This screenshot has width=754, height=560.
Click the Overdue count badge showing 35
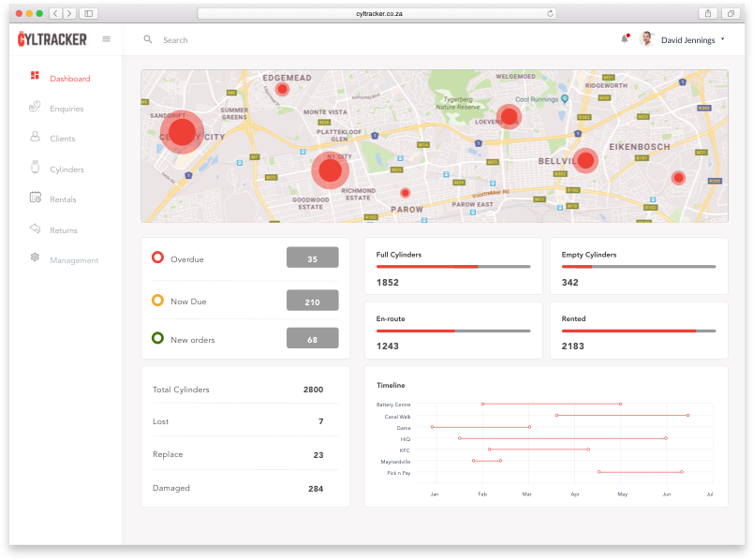pyautogui.click(x=312, y=258)
